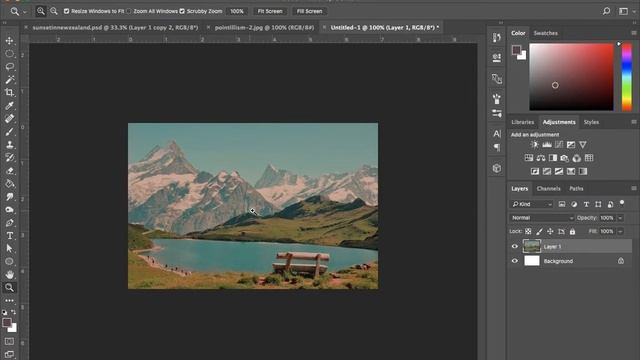This screenshot has width=640, height=360.
Task: Switch to the Paths tab
Action: (576, 189)
